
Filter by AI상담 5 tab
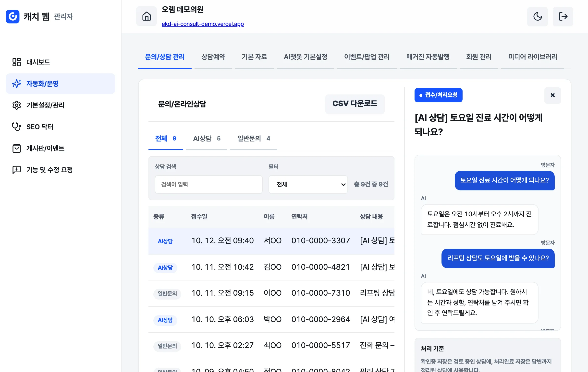(207, 139)
